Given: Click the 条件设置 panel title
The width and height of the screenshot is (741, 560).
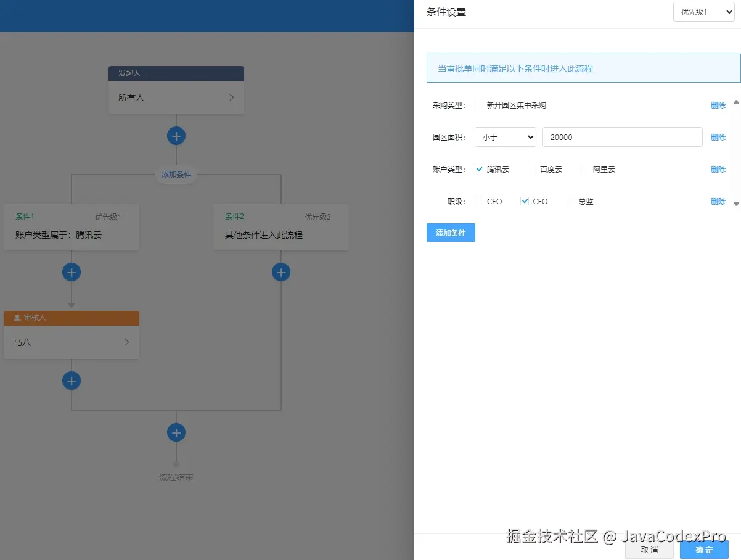Looking at the screenshot, I should [446, 12].
